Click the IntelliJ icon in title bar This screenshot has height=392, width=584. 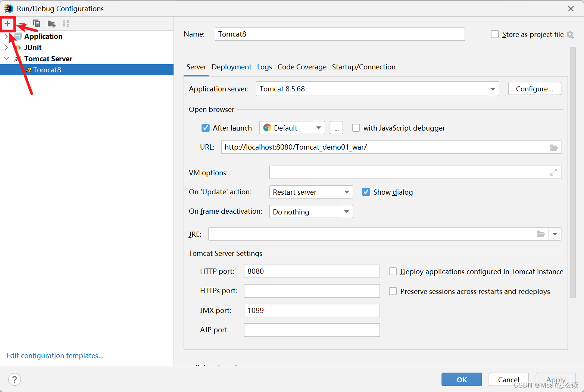(x=8, y=9)
